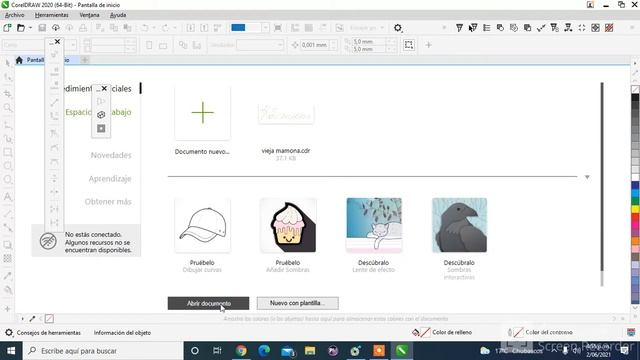Image resolution: width=640 pixels, height=360 pixels.
Task: Select the Crop tool in toolbox
Action: [7, 93]
